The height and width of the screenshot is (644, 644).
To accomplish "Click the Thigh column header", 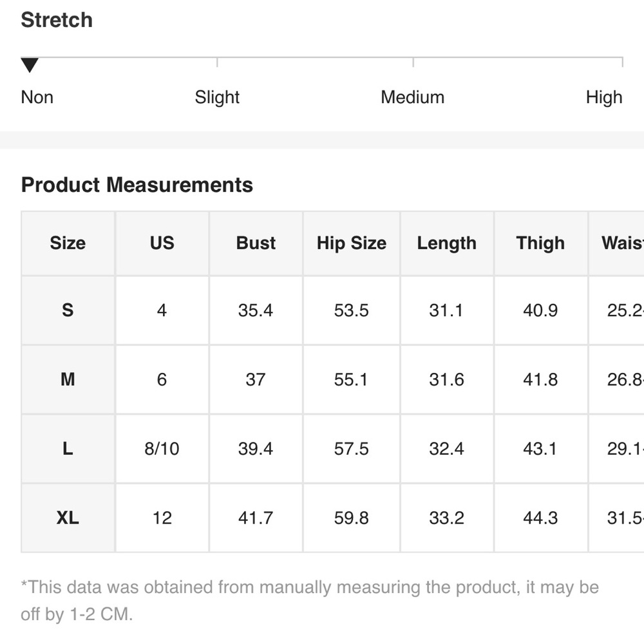I will [540, 243].
